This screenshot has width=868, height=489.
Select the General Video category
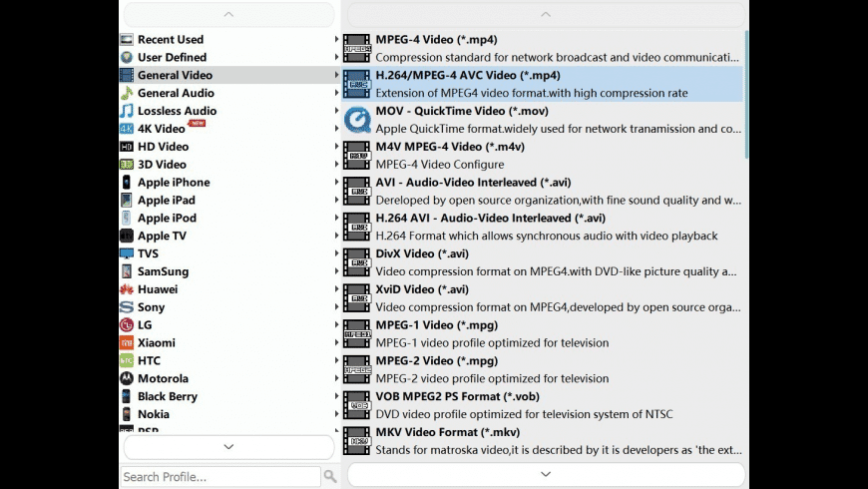click(229, 75)
